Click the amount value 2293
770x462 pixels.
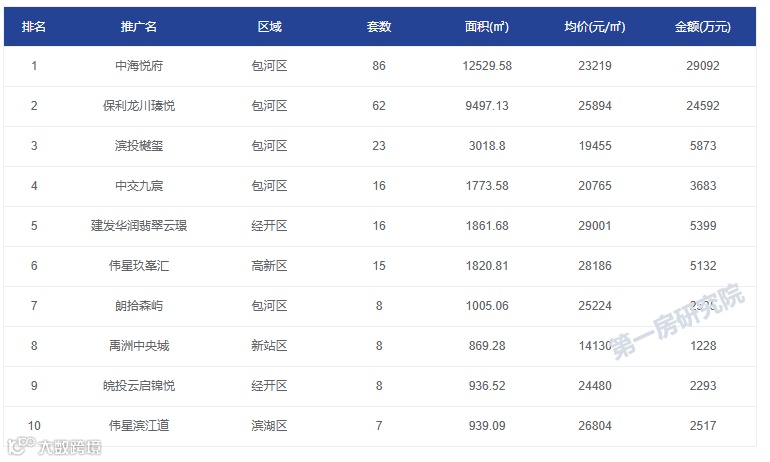click(x=703, y=386)
